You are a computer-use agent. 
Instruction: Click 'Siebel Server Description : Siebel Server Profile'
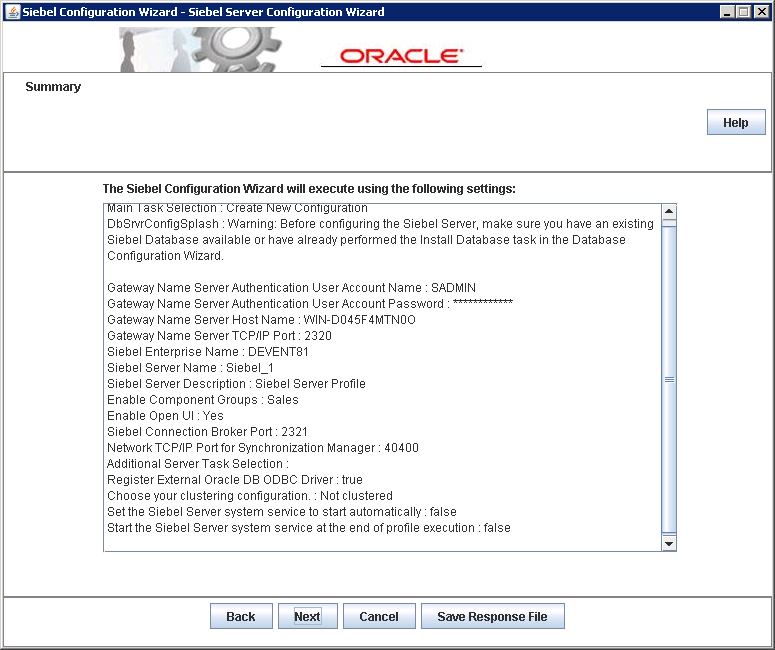pos(236,384)
